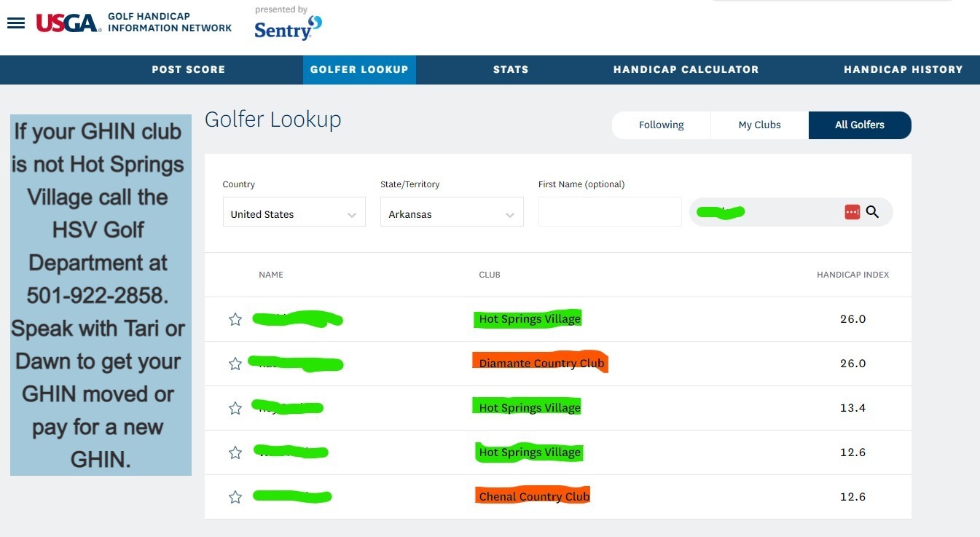This screenshot has height=537, width=980.
Task: Select the All Golfers filter
Action: click(x=860, y=125)
